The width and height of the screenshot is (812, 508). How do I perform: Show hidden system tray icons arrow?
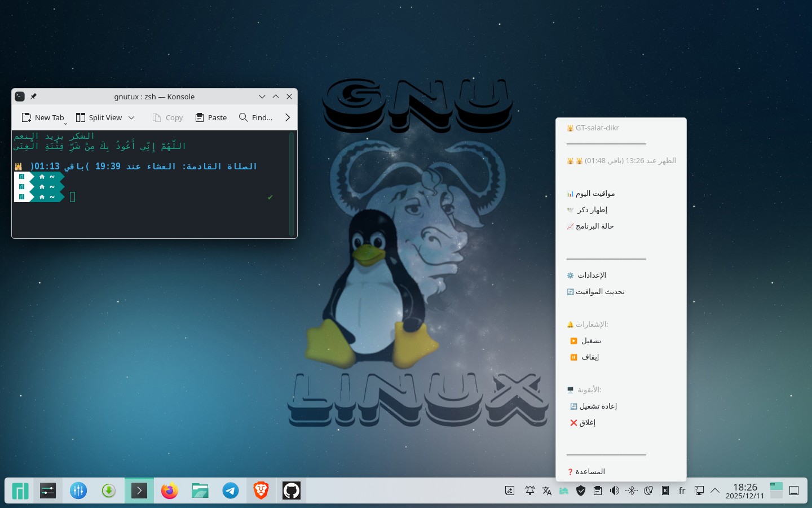715,491
